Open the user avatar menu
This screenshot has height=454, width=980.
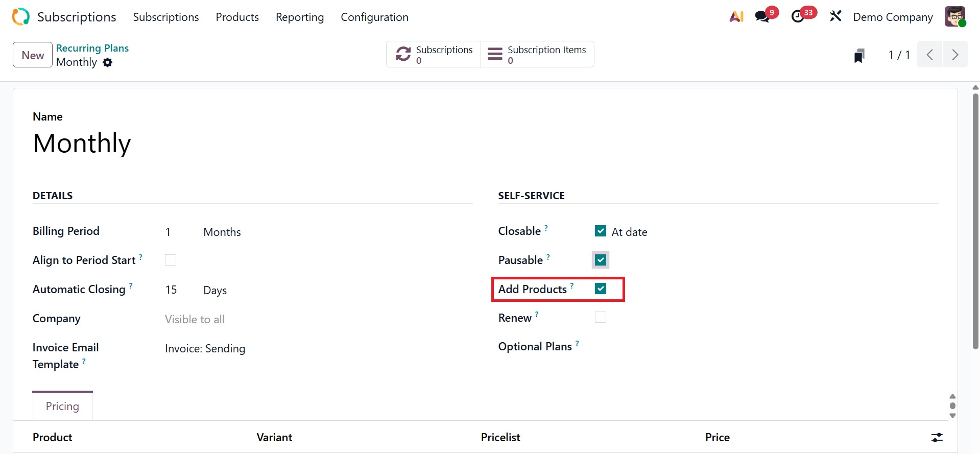[954, 17]
